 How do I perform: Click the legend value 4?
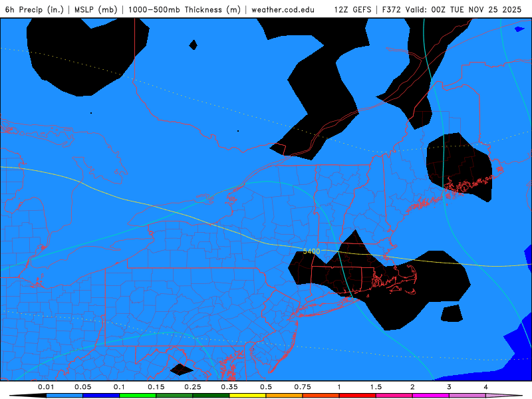coord(486,387)
